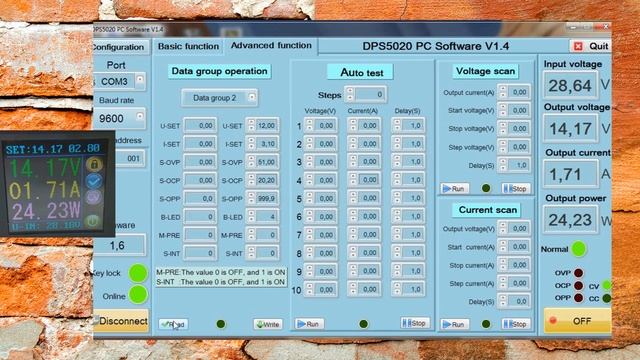Click the Online green indicator
This screenshot has width=640, height=360.
pos(138,295)
